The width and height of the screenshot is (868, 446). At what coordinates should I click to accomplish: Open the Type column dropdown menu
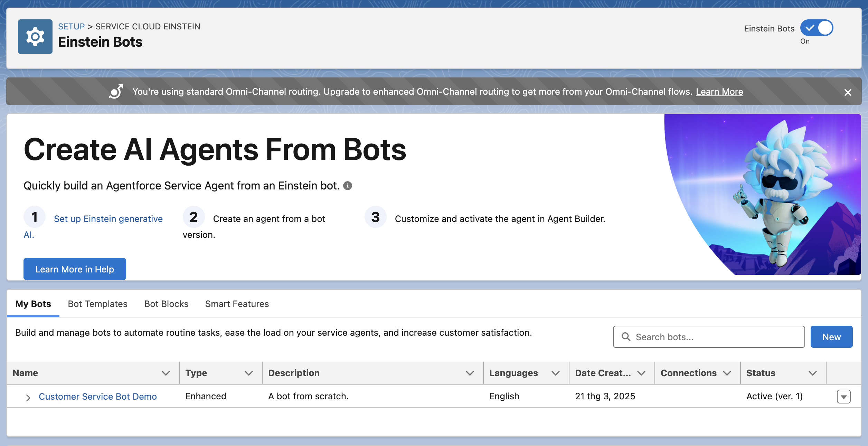[x=249, y=373]
